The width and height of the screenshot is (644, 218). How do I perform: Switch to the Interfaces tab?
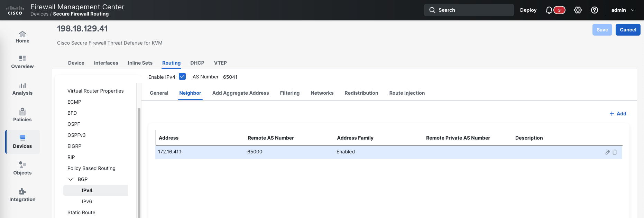pyautogui.click(x=106, y=63)
